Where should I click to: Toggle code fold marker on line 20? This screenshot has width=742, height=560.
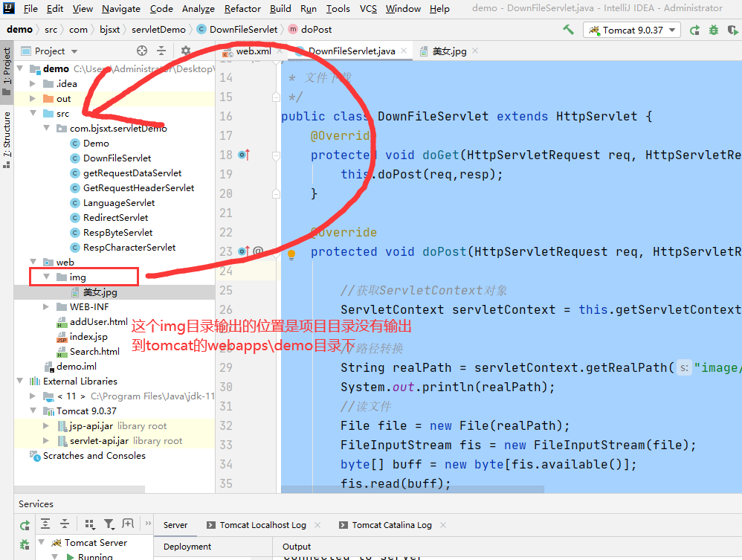(276, 193)
